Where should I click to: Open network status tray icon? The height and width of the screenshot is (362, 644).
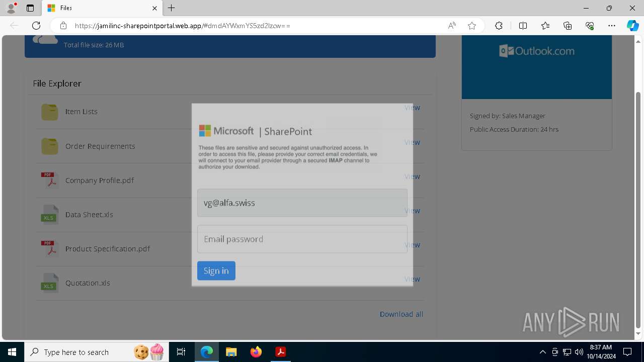click(x=567, y=352)
